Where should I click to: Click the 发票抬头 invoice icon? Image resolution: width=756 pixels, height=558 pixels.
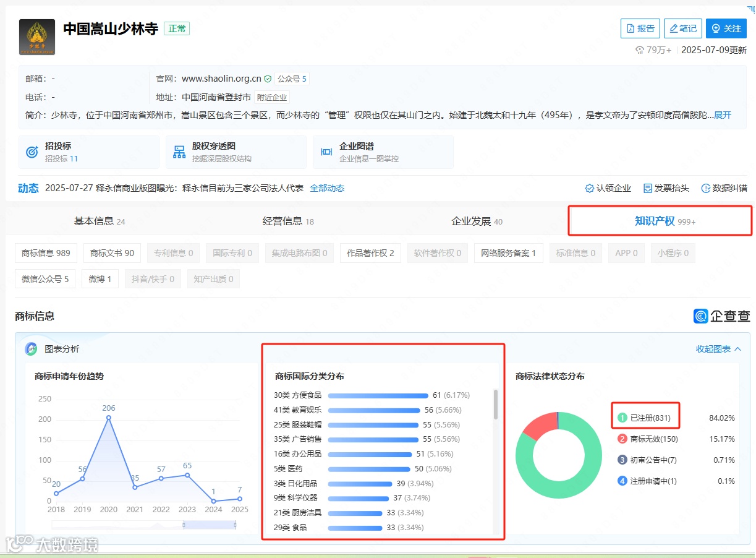click(x=648, y=188)
